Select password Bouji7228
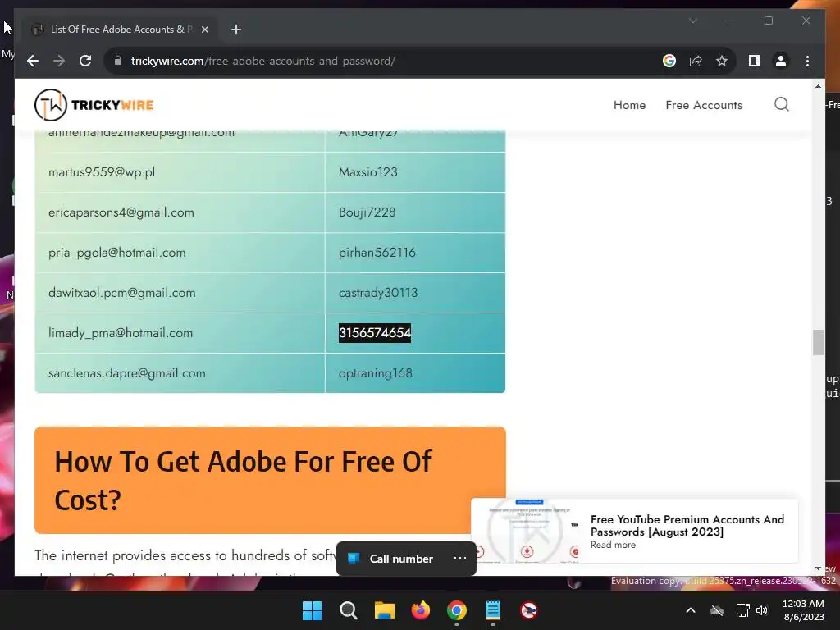 tap(367, 212)
